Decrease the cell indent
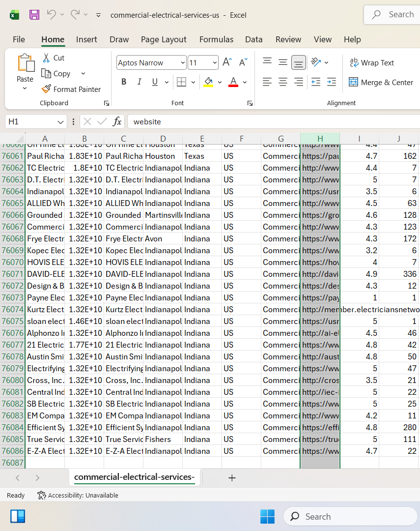420x531 pixels. pos(316,82)
